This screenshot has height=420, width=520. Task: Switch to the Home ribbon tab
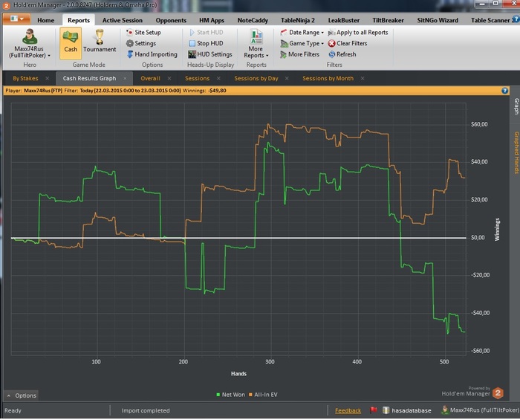click(x=46, y=20)
